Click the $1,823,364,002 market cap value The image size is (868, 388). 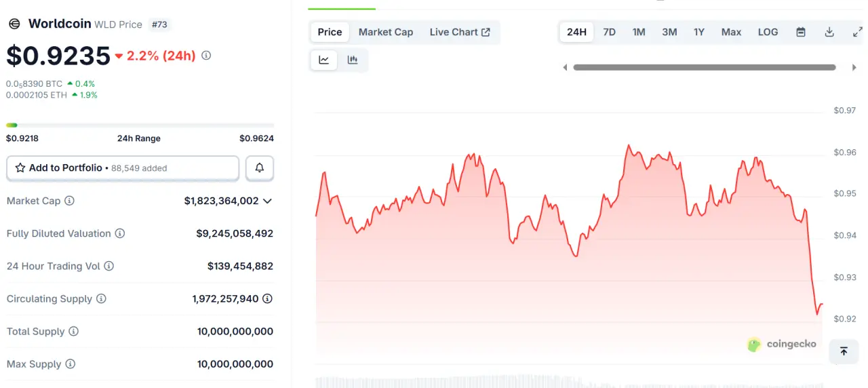222,201
